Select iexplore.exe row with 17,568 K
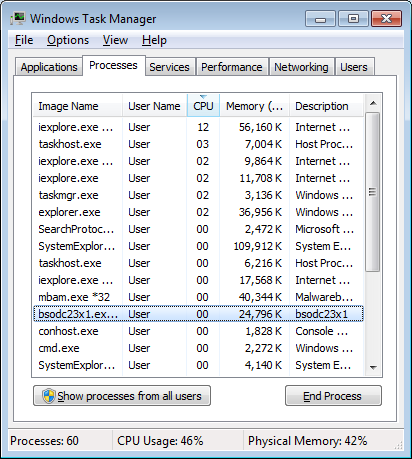The width and height of the screenshot is (412, 459). click(198, 280)
